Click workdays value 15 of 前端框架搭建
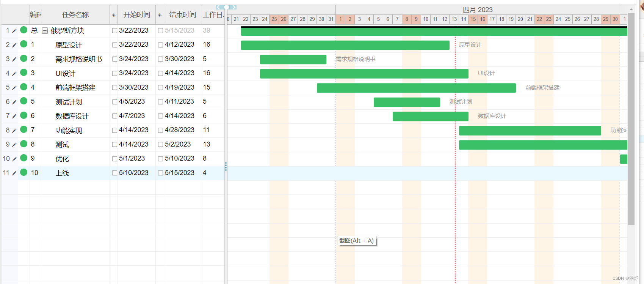This screenshot has width=644, height=284. tap(207, 87)
